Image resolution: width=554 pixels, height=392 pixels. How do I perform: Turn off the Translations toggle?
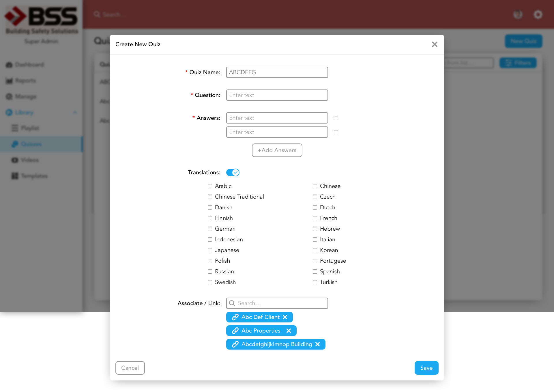[x=233, y=172]
